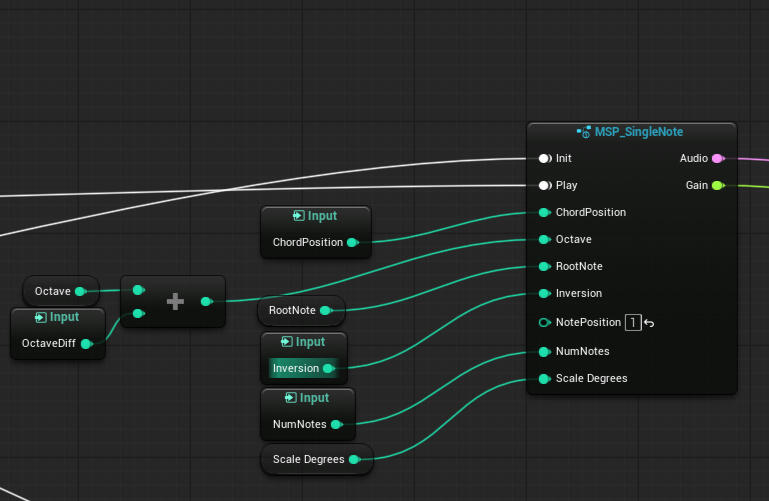Select the Scale Degrees variable node
769x501 pixels.
(x=308, y=459)
